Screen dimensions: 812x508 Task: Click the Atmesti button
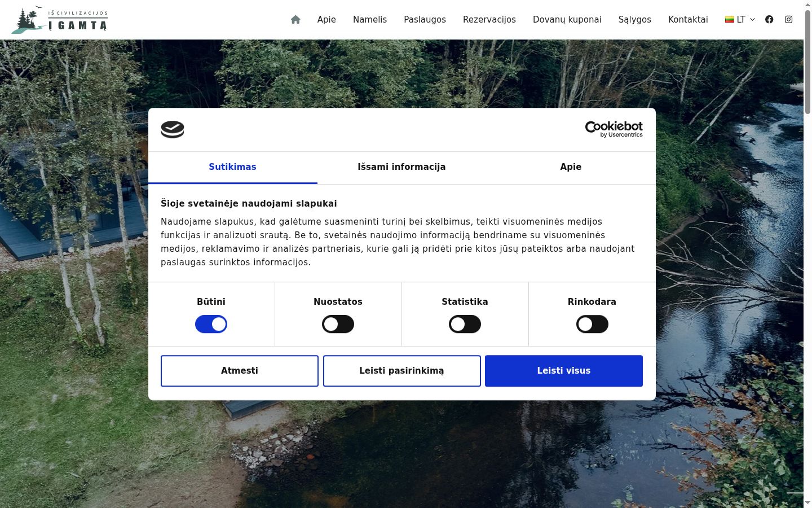[240, 371]
